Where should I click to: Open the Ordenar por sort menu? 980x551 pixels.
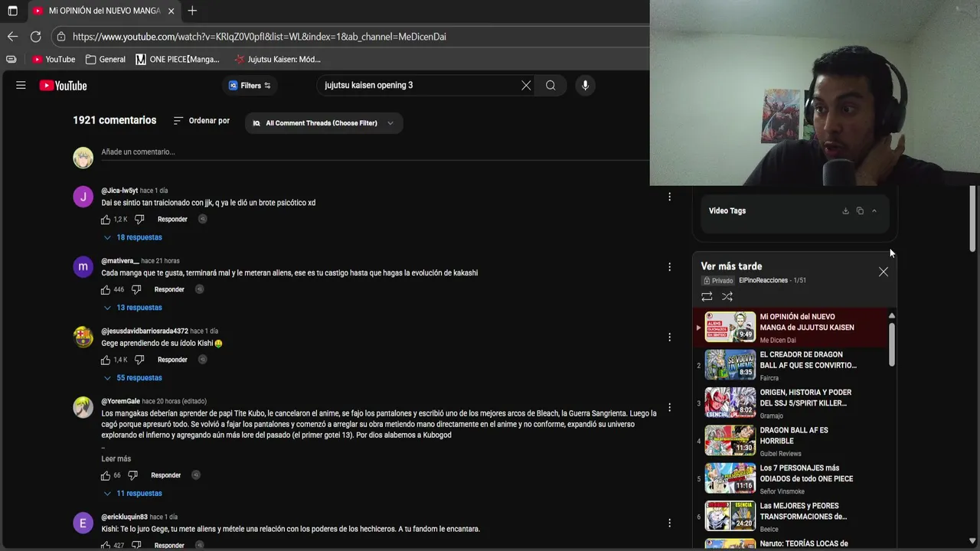[x=201, y=121]
